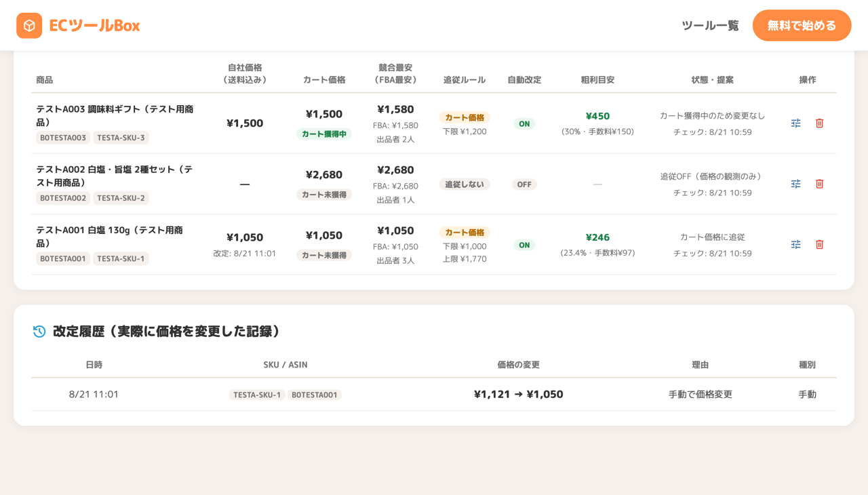Click the 自社価格（送料込み） column header
Viewport: 868px width, 495px height.
coord(245,73)
